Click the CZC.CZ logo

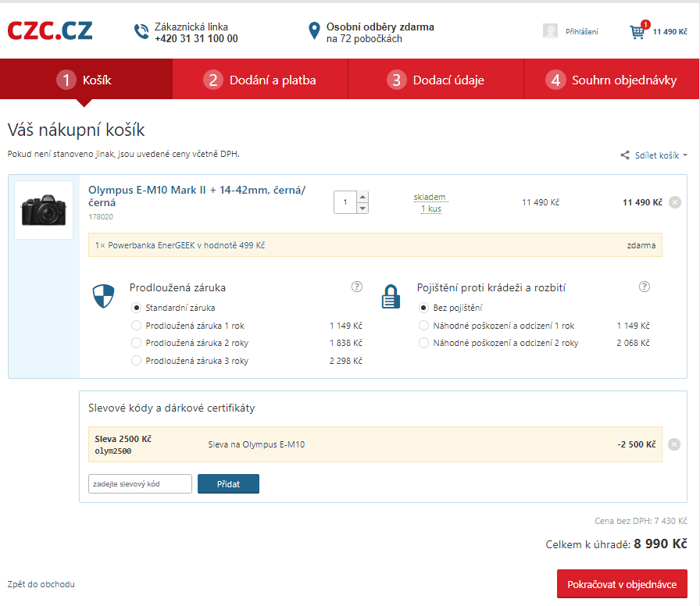coord(50,30)
